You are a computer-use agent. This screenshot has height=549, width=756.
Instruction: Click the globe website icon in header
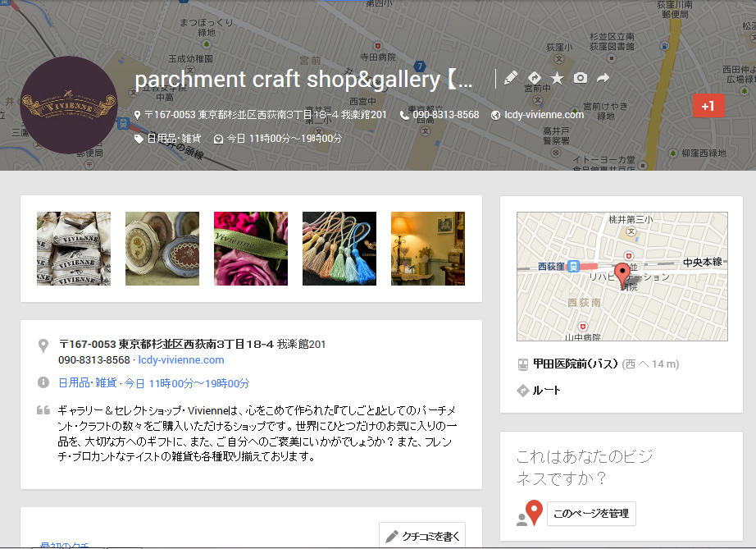(495, 116)
